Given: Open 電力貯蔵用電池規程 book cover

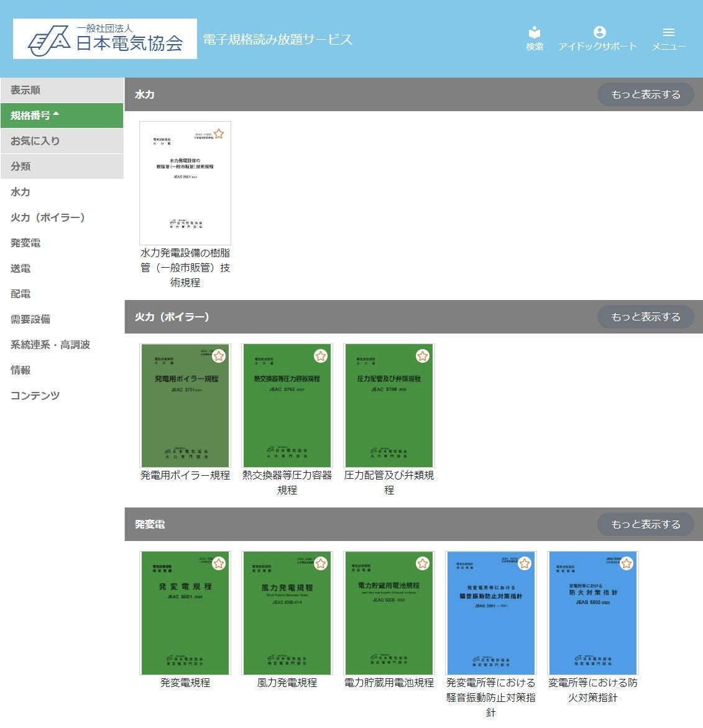Looking at the screenshot, I should [x=389, y=613].
